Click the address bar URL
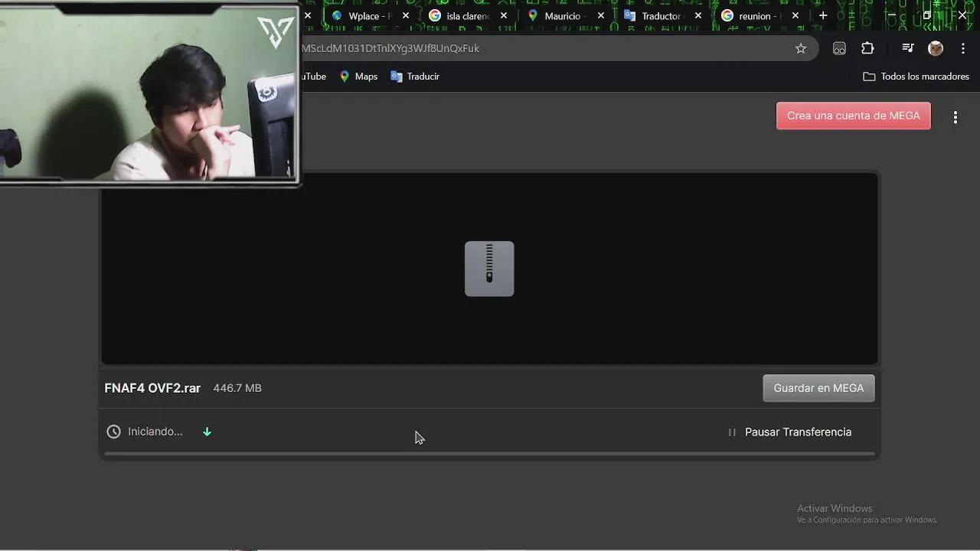980x551 pixels. point(390,48)
